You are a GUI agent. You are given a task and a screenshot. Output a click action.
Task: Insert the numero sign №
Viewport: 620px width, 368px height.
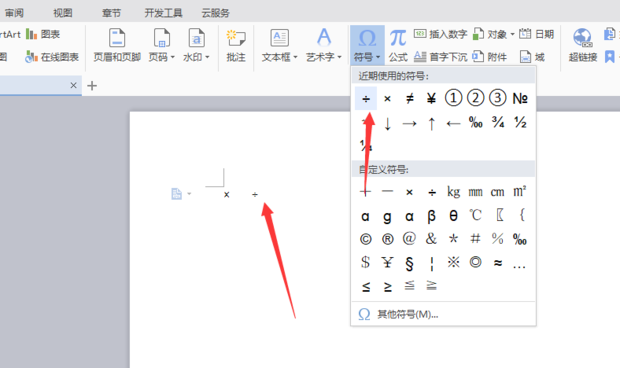pyautogui.click(x=520, y=98)
